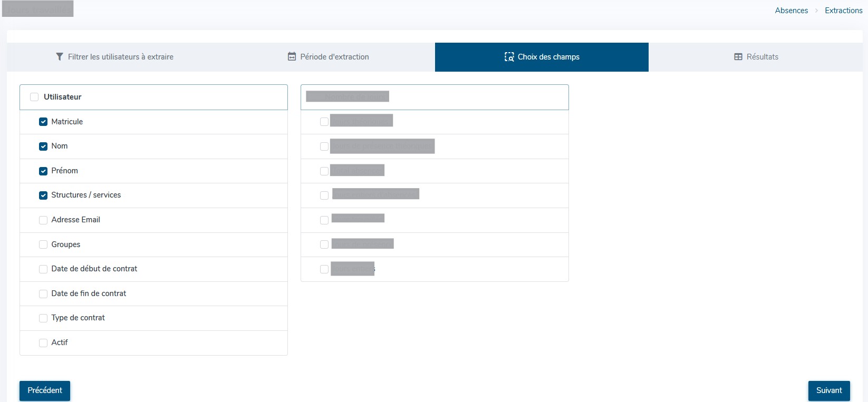Open the Absences breadcrumb link
This screenshot has height=402, width=868.
coord(791,11)
